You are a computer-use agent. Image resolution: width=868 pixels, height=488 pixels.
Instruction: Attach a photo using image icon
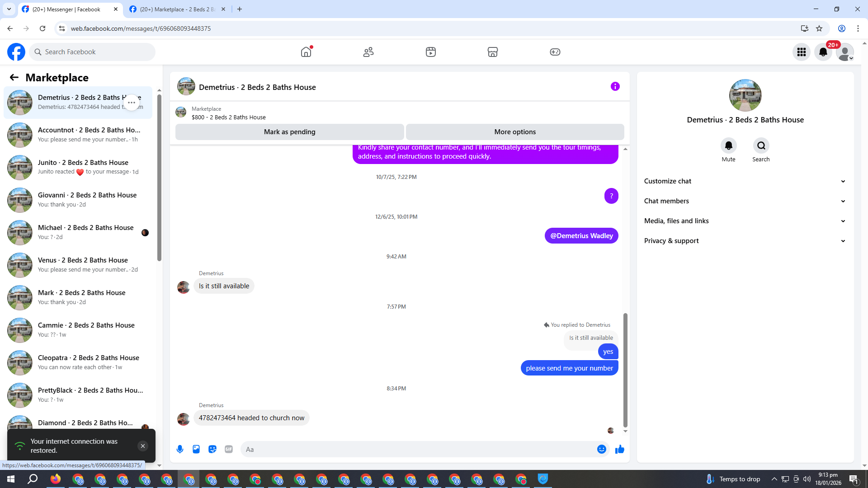196,449
